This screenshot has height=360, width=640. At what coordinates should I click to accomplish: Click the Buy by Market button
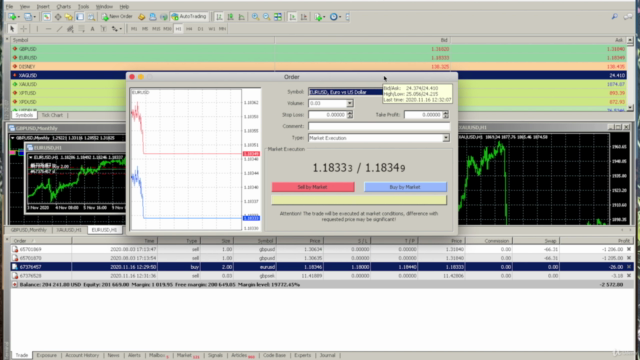[x=405, y=187]
